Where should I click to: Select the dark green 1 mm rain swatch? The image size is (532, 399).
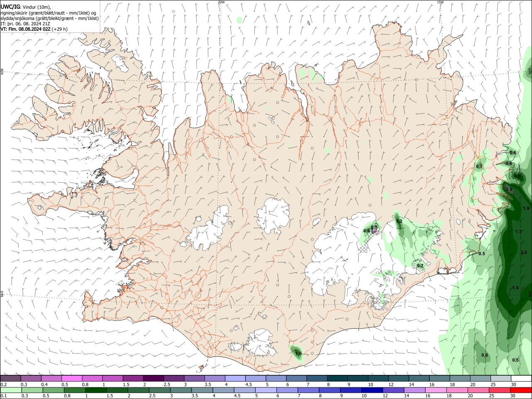(x=96, y=390)
